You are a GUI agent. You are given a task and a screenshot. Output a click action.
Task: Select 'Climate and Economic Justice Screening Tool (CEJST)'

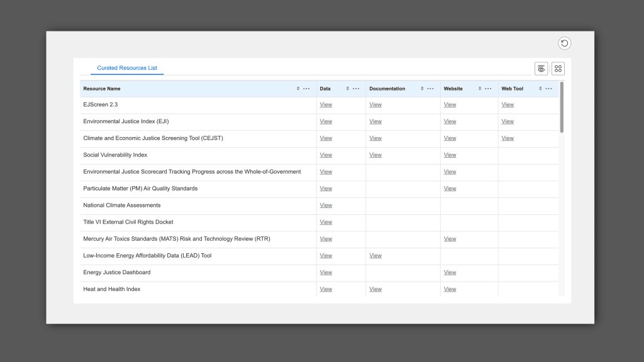click(x=153, y=138)
